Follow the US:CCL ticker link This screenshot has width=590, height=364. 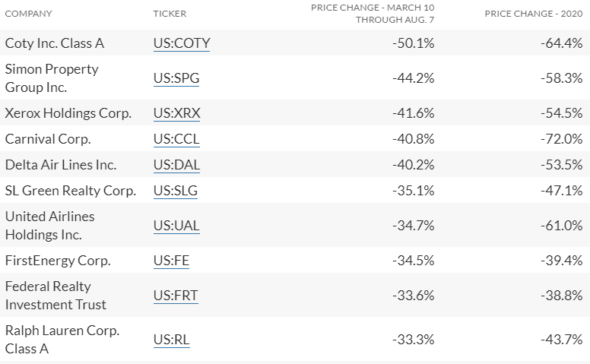click(176, 139)
